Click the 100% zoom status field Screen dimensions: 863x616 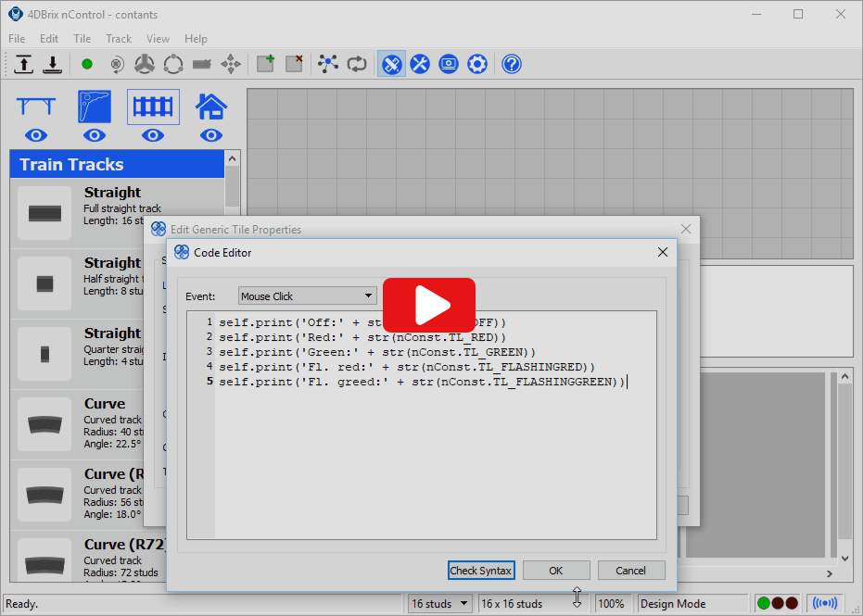tap(611, 603)
